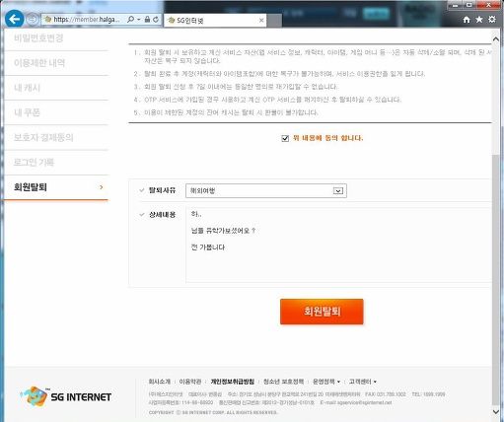Click the text 전 가봅니다 in details box
The image size is (504, 422).
[208, 247]
